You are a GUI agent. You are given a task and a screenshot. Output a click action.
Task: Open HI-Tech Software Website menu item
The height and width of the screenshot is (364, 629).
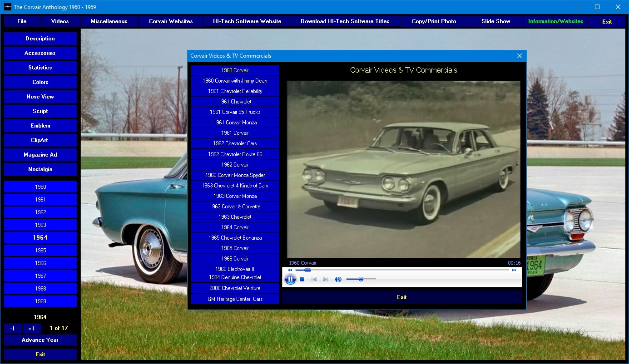pos(247,21)
